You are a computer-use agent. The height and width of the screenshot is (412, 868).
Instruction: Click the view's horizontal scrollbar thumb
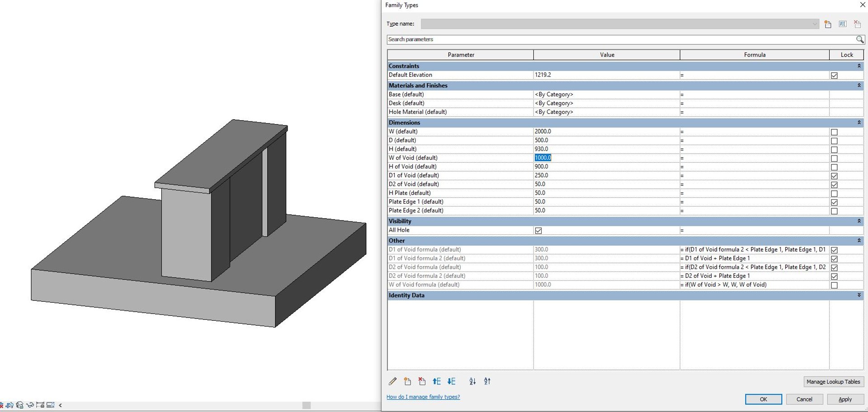tap(307, 405)
